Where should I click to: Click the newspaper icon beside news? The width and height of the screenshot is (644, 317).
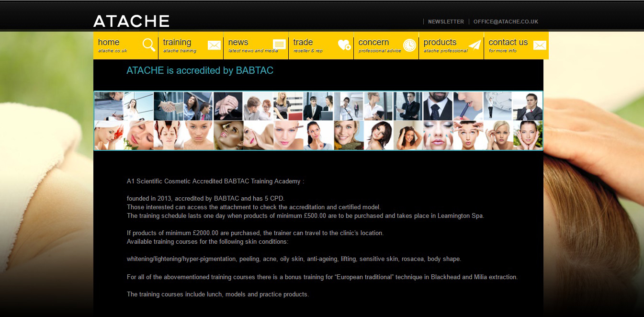coord(279,45)
